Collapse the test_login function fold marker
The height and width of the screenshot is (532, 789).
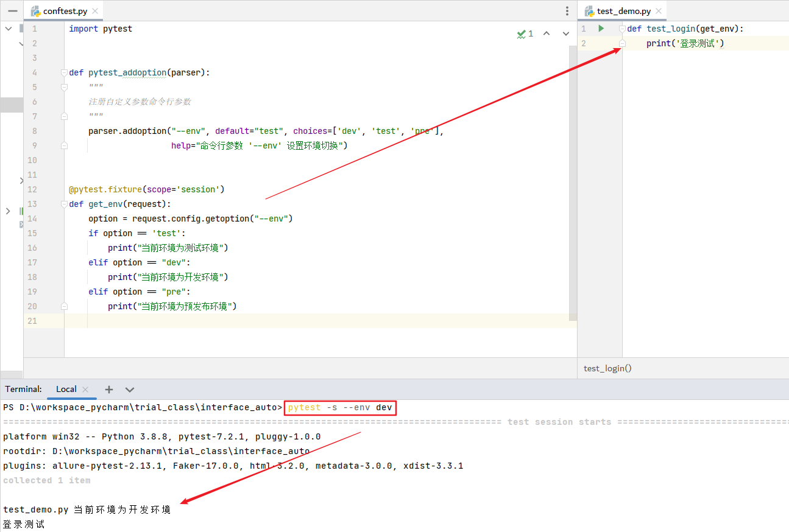pos(622,29)
